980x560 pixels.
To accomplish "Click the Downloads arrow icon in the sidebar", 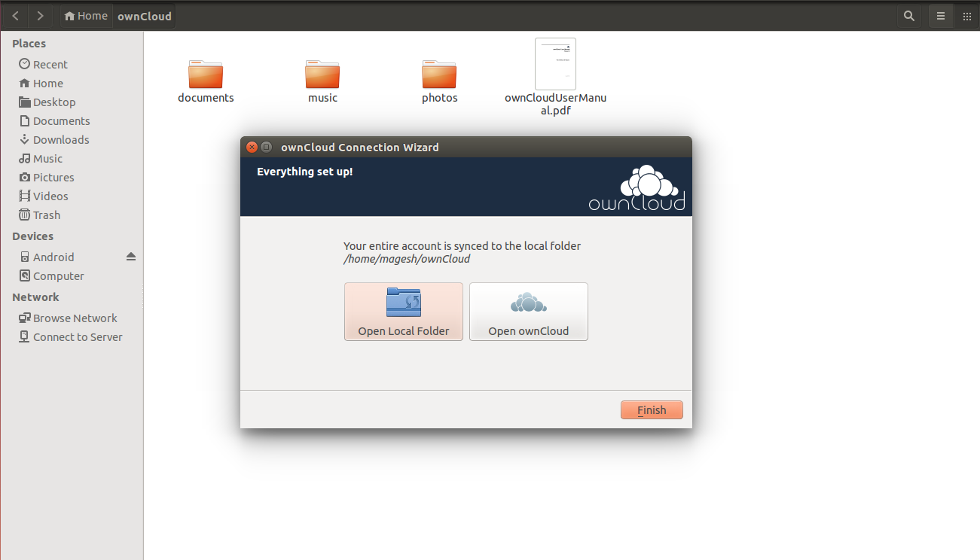I will [x=25, y=139].
